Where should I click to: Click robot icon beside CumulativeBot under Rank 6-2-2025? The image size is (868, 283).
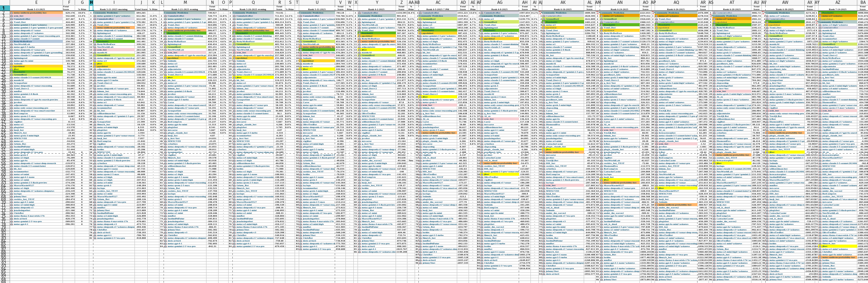pyautogui.click(x=359, y=13)
